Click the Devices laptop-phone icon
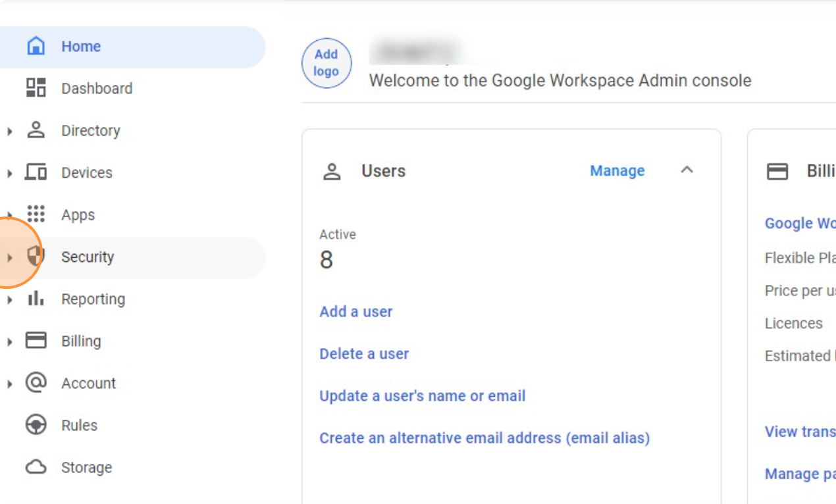The image size is (836, 504). (36, 172)
